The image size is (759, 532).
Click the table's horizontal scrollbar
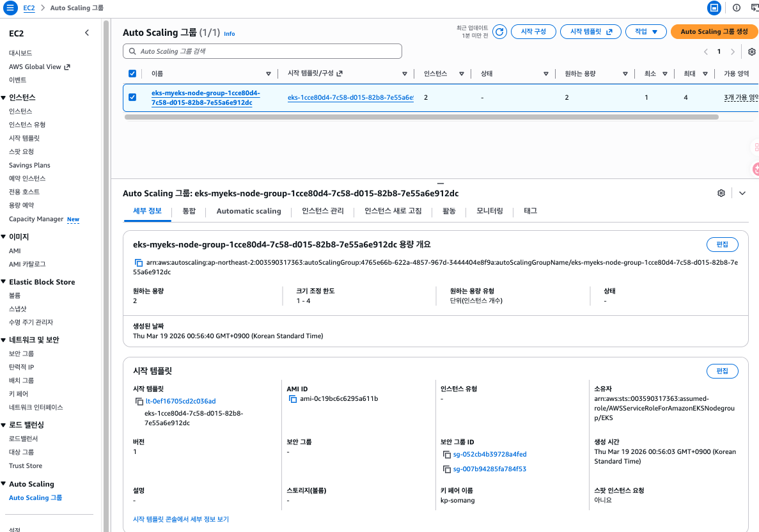(x=421, y=116)
